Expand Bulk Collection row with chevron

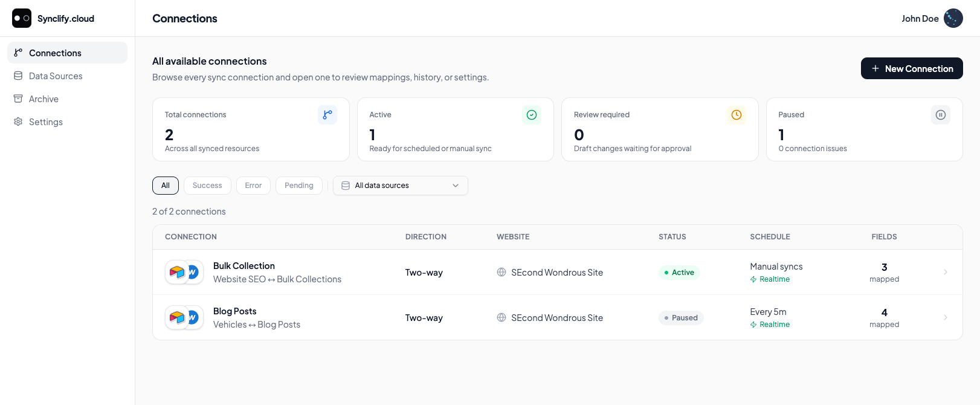946,272
